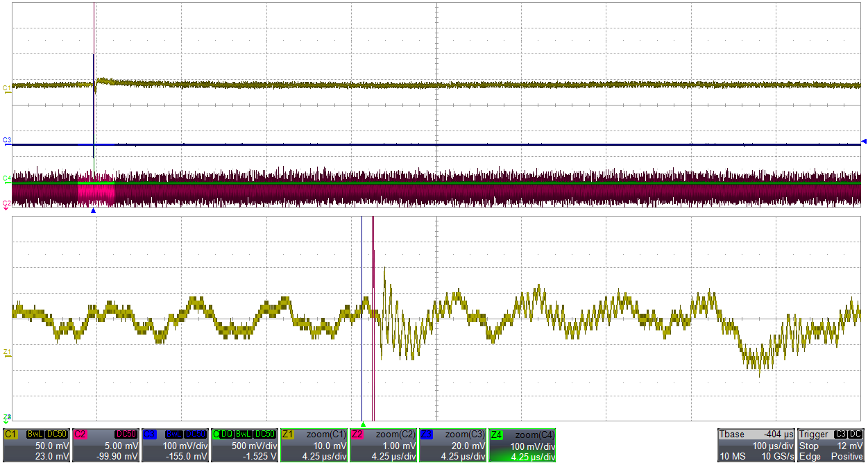Click the green trigger position triangle under zoom grid

(x=363, y=424)
